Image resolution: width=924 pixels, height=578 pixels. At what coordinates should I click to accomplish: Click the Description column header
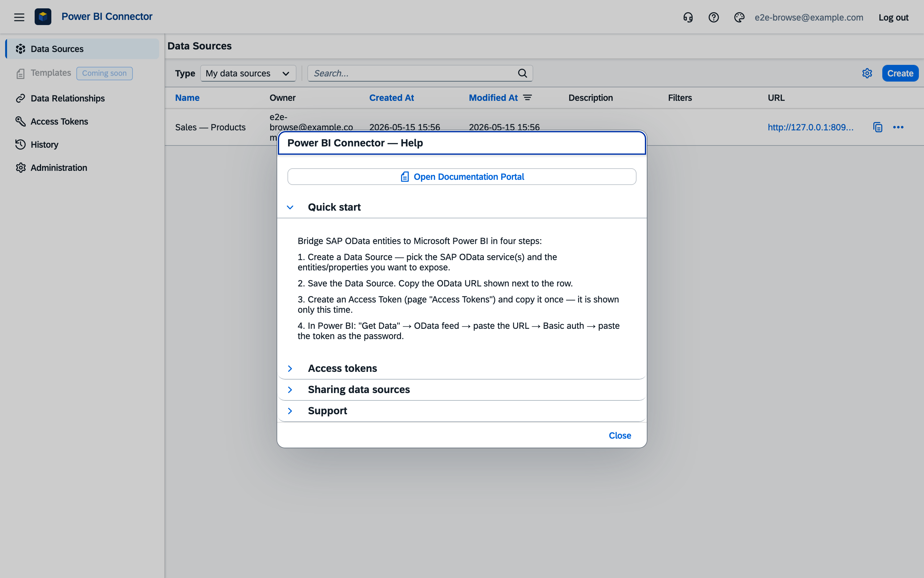pyautogui.click(x=590, y=98)
